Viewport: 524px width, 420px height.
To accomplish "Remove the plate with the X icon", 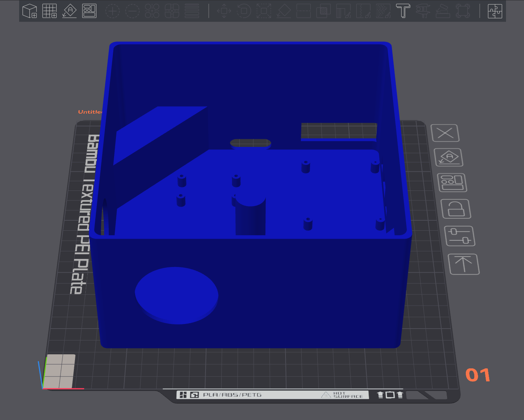I will 445,133.
